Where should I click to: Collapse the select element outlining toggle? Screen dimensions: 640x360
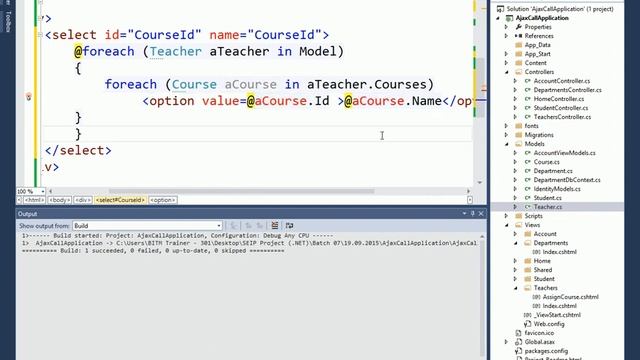40,35
